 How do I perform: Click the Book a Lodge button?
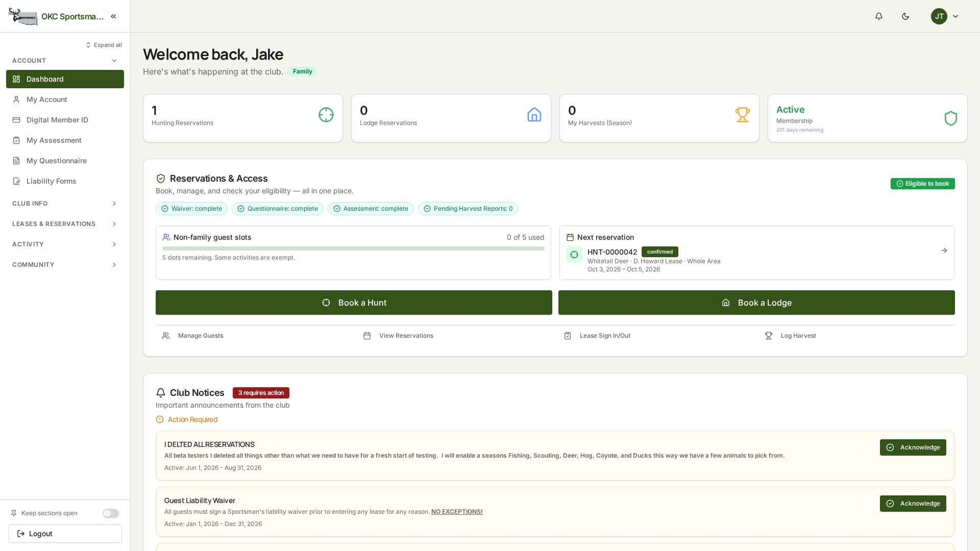point(756,303)
